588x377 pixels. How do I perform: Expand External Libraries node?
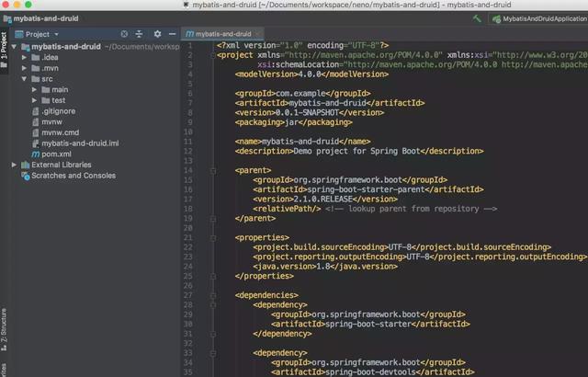point(14,165)
